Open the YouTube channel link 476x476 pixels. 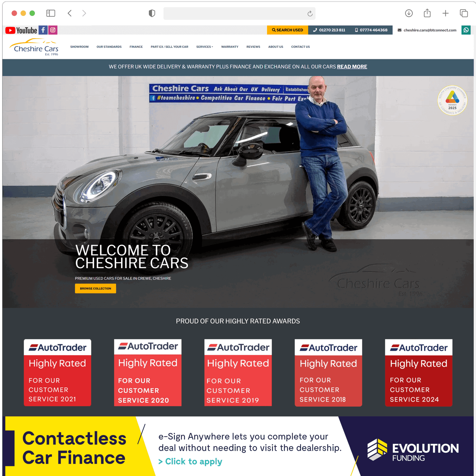pyautogui.click(x=21, y=30)
